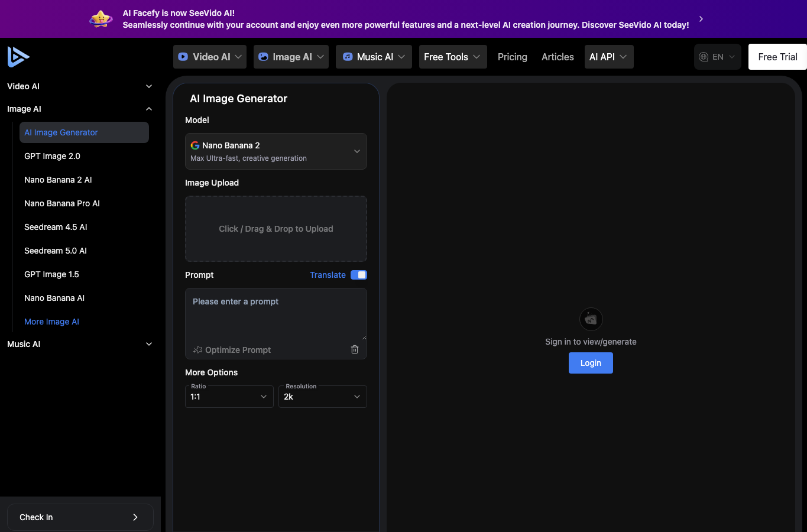Click the Optimize Prompt button
This screenshot has width=807, height=532.
click(x=232, y=350)
